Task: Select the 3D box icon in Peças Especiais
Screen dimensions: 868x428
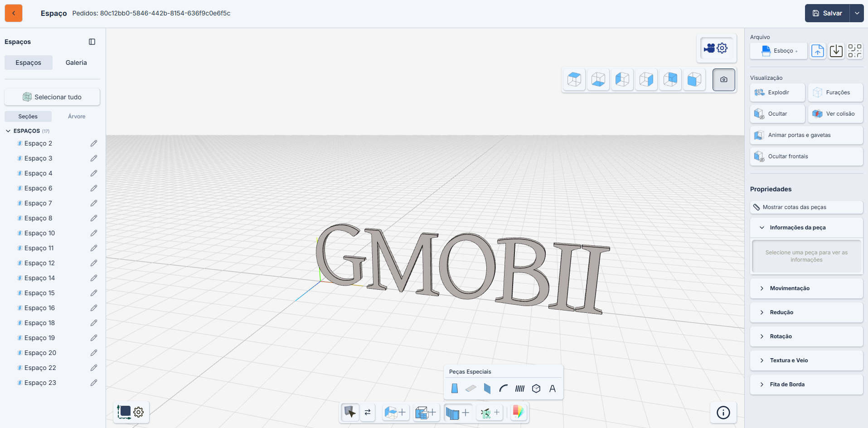Action: click(536, 389)
